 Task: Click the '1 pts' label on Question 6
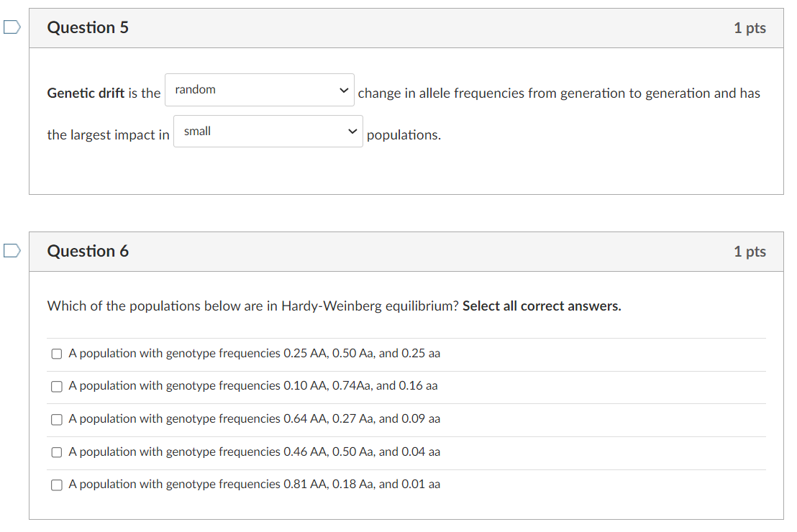click(x=750, y=252)
